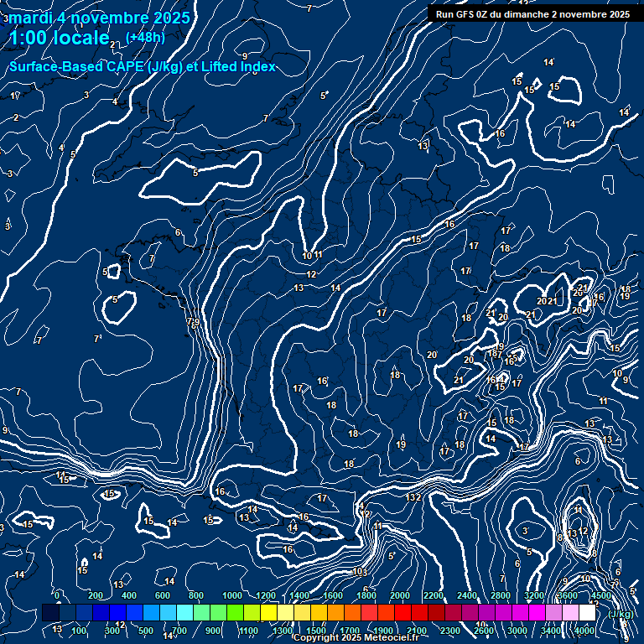The width and height of the screenshot is (644, 644).
Task: Click the cyan legend swatch between 700 and 800
Action: 184,612
